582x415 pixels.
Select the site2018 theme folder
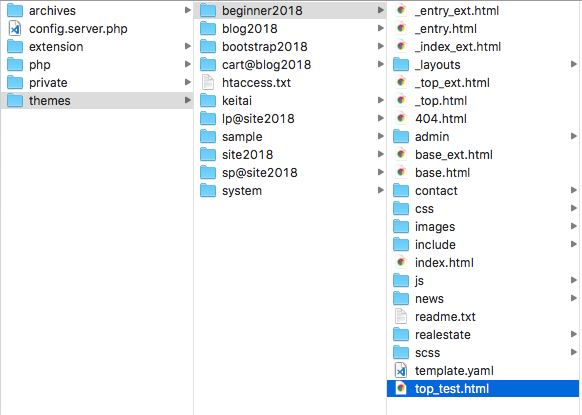click(x=290, y=154)
